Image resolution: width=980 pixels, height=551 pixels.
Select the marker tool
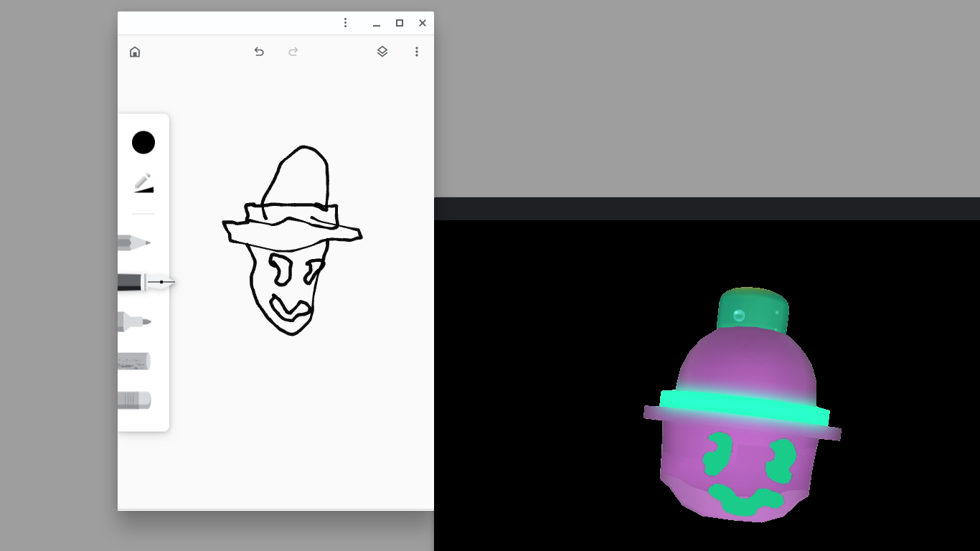pyautogui.click(x=134, y=322)
